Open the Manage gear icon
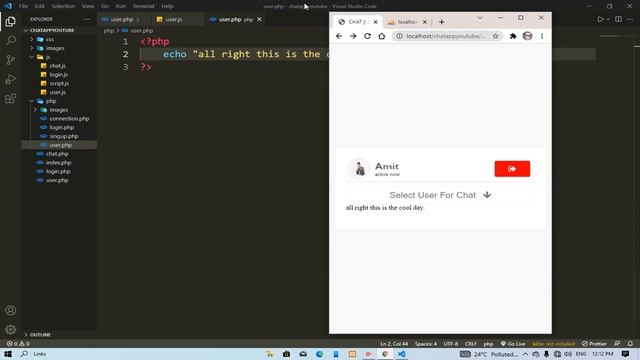This screenshot has width=640, height=360. coord(11,329)
